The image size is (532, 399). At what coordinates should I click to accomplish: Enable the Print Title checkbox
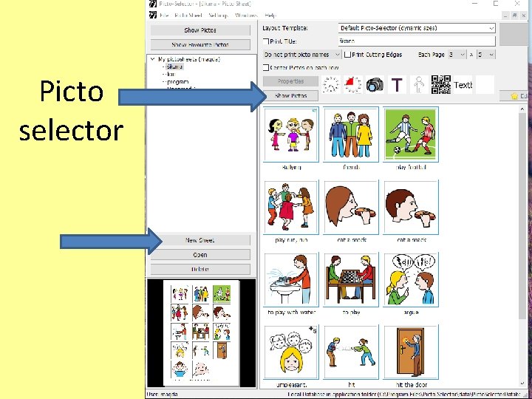pos(266,41)
